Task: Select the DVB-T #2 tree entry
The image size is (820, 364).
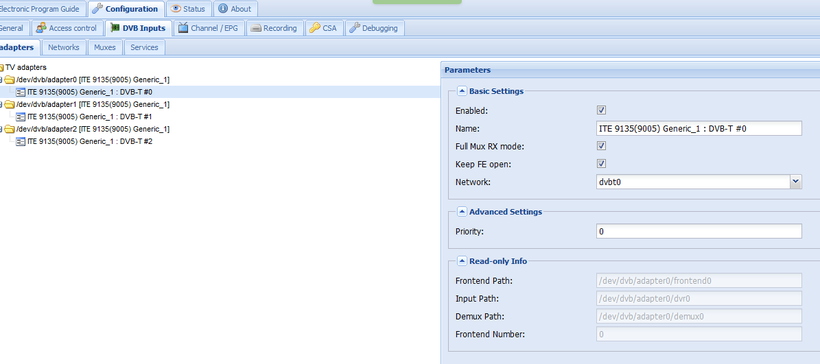Action: click(90, 142)
